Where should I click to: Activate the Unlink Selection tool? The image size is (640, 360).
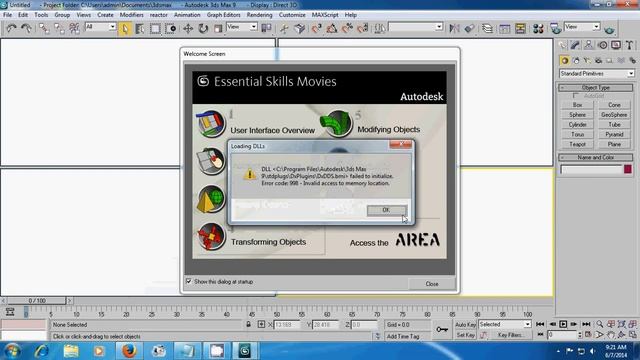(x=59, y=28)
